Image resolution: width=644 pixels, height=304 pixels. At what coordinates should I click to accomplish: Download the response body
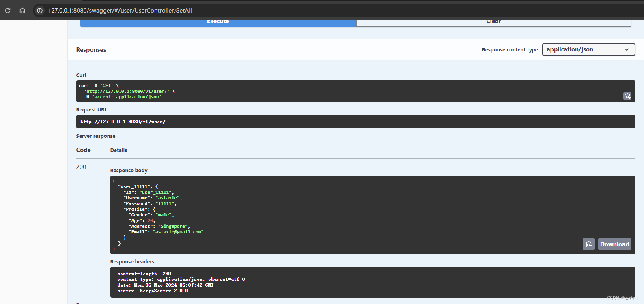coord(614,244)
